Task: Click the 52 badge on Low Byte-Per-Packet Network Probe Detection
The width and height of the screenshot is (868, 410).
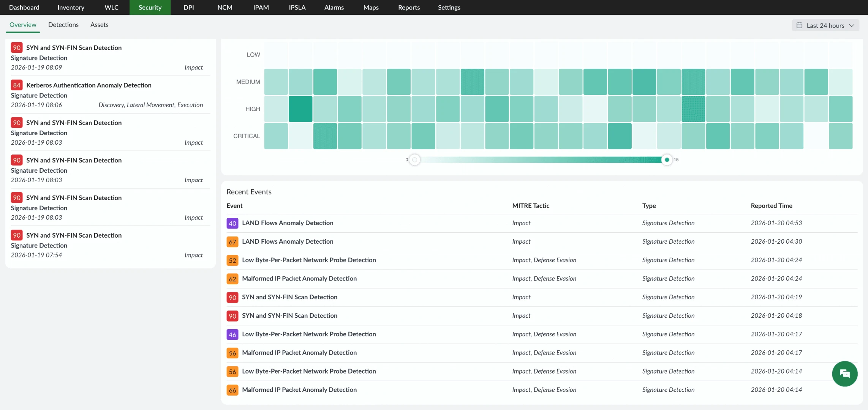Action: coord(232,260)
